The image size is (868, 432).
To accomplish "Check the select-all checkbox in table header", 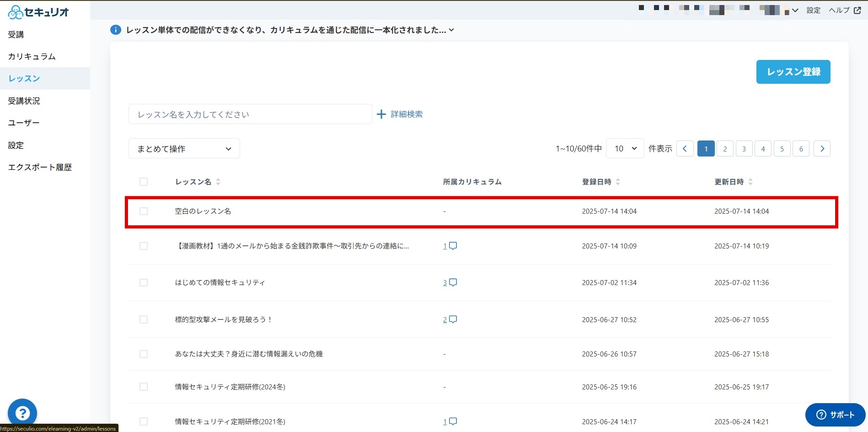I will tap(144, 182).
